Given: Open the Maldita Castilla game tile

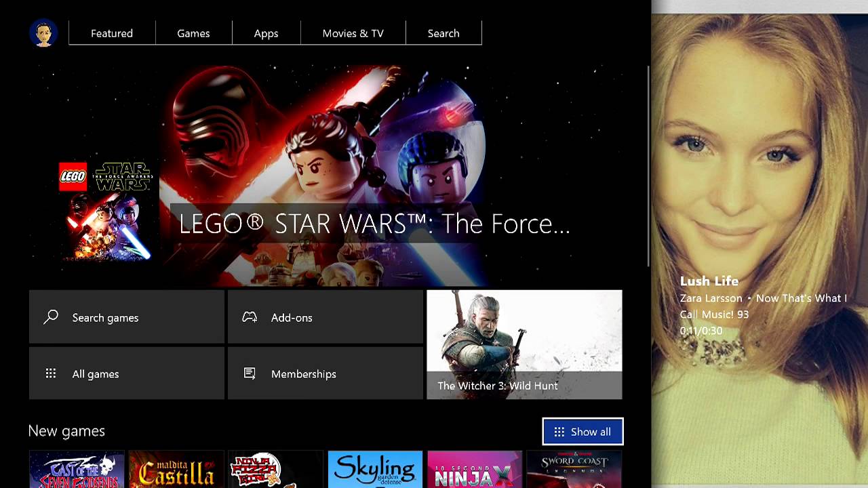Looking at the screenshot, I should (176, 469).
